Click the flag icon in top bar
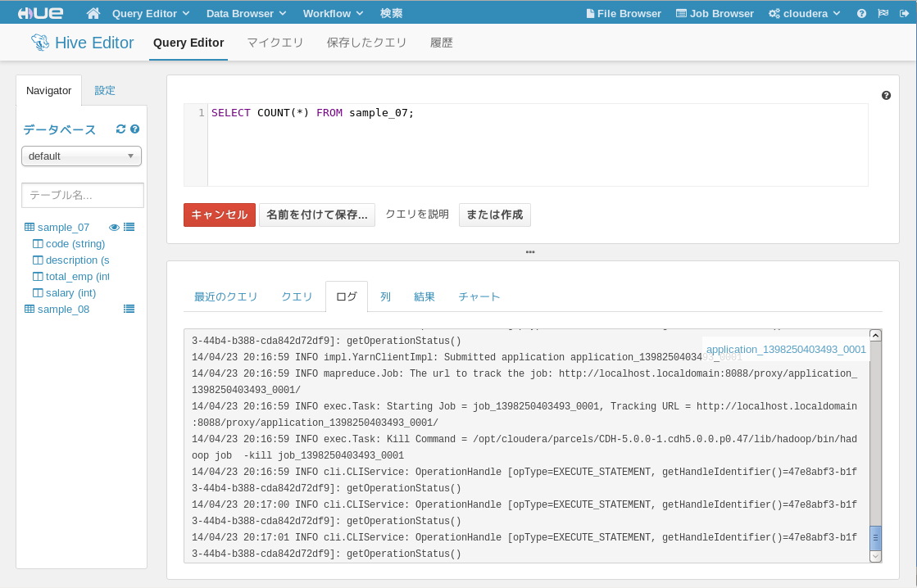Viewport: 917px width, 588px height. 883,13
